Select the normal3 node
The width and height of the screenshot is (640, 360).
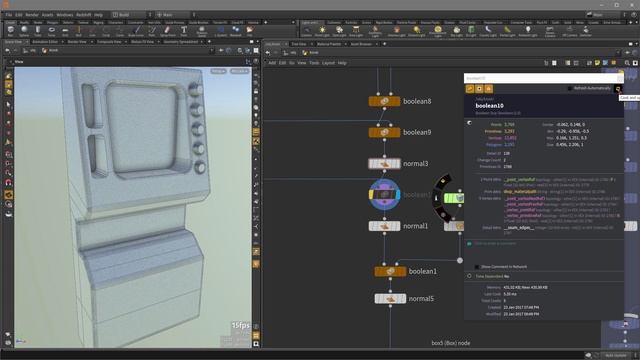pos(384,164)
